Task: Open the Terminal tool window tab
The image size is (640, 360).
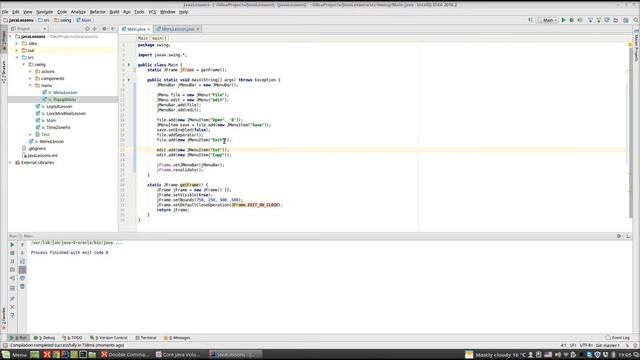Action: (146, 338)
